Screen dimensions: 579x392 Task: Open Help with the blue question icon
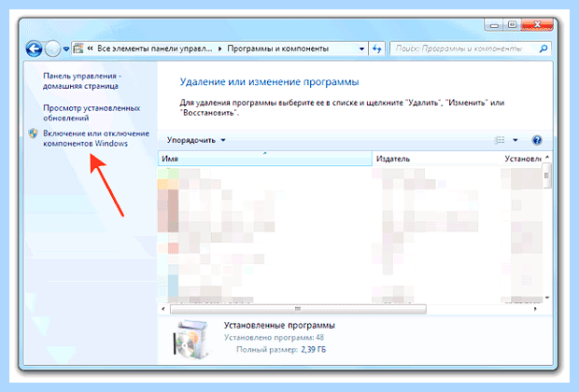point(537,140)
